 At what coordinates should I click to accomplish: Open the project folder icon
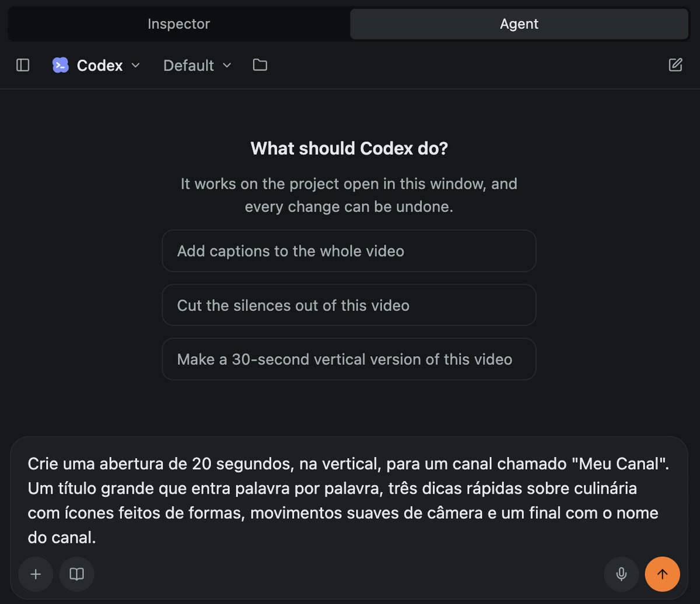pos(260,65)
